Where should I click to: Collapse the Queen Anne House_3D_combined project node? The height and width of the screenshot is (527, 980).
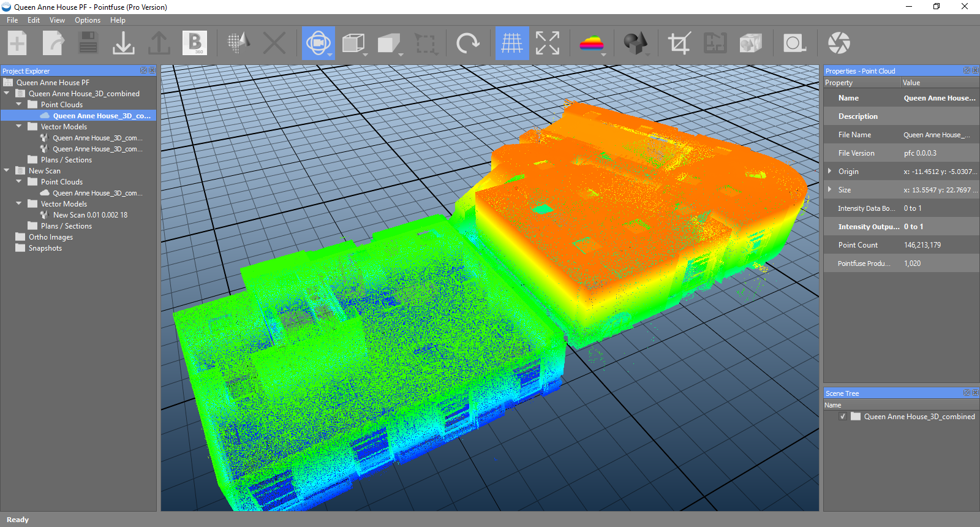pos(7,93)
